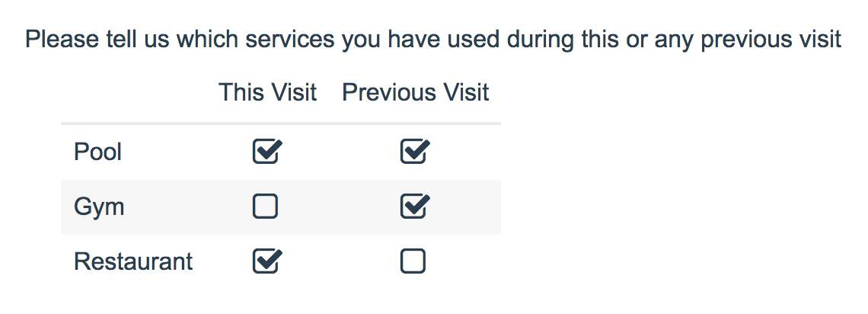The image size is (868, 314).
Task: Click the divider line below the column headers
Action: tap(281, 123)
